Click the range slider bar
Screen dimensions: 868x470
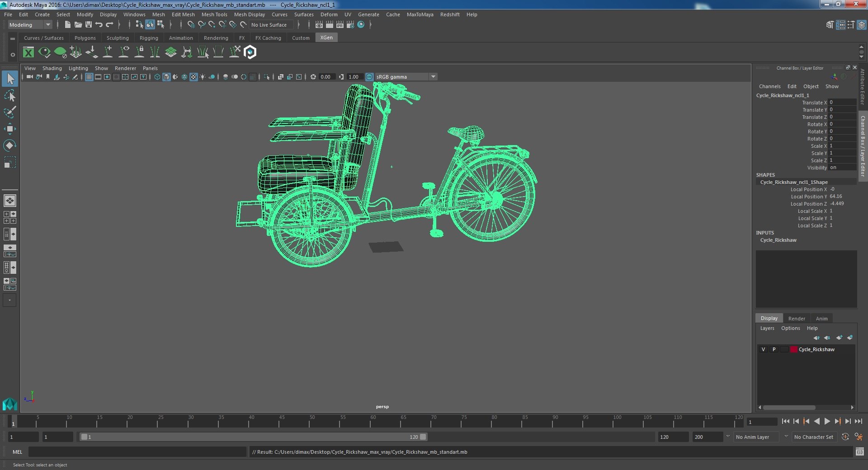253,437
